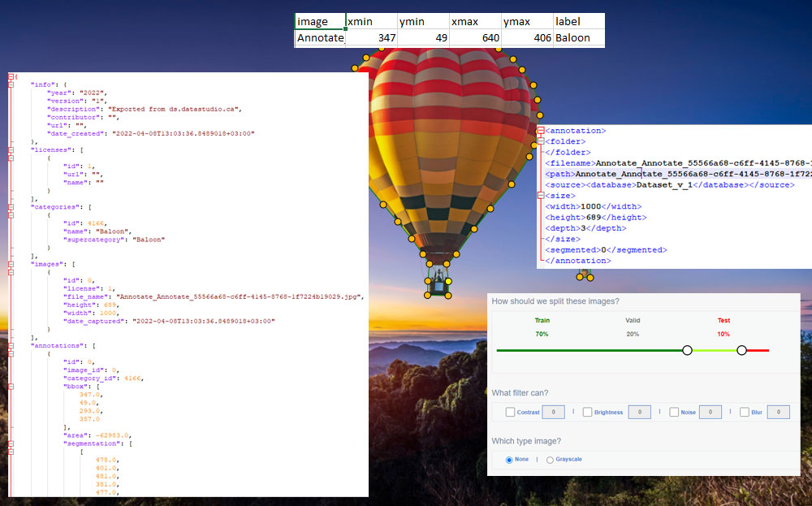This screenshot has width=812, height=506.
Task: Enable the Contrast filter checkbox
Action: (x=510, y=413)
